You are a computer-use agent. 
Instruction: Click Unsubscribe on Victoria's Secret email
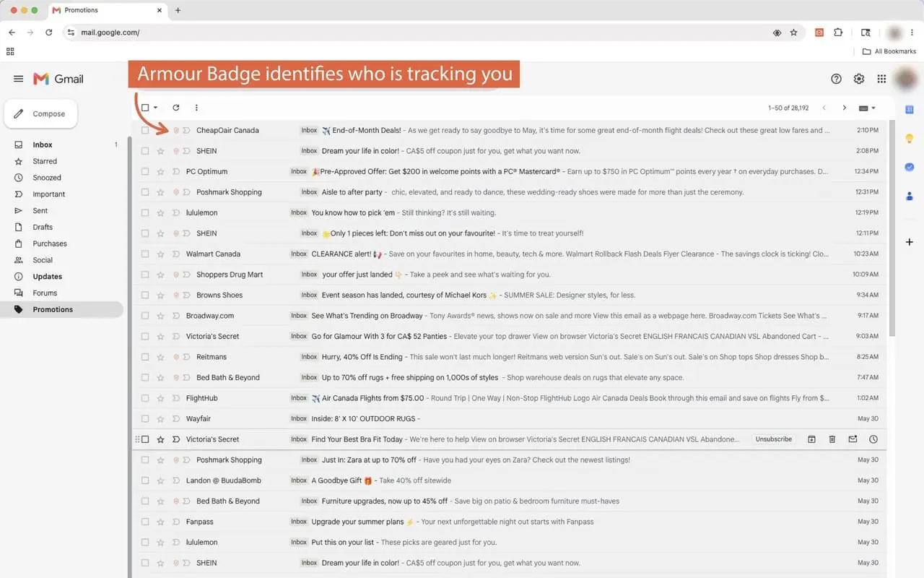click(773, 439)
